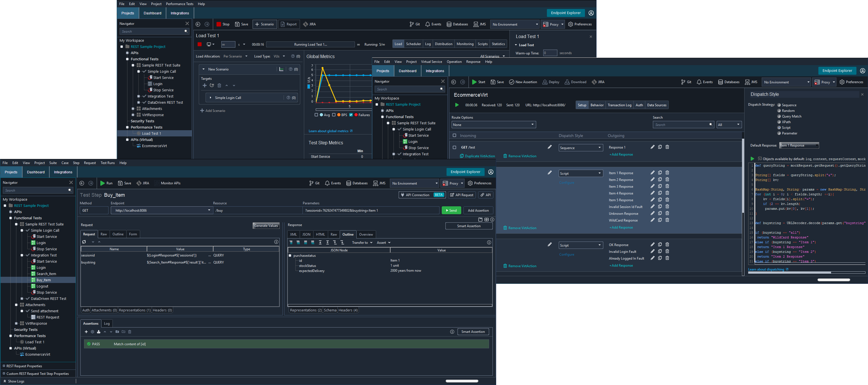
Task: Toggle Avg checkbox in Global Metrics legend
Action: (316, 115)
